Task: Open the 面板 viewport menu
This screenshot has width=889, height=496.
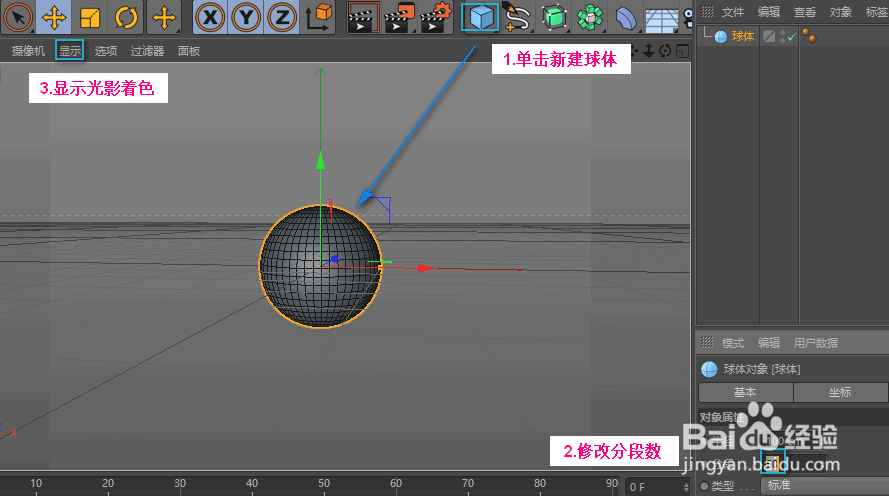Action: click(189, 51)
